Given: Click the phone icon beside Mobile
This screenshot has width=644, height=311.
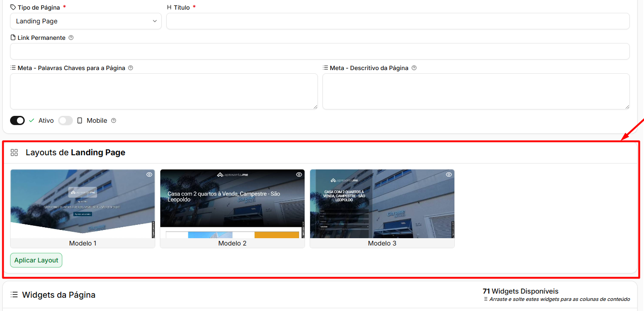Looking at the screenshot, I should point(80,120).
